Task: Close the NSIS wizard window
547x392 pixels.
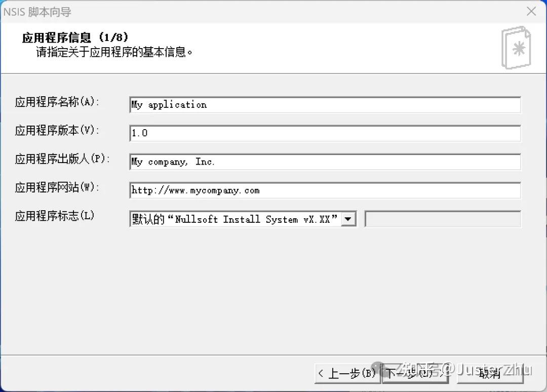Action: [530, 11]
